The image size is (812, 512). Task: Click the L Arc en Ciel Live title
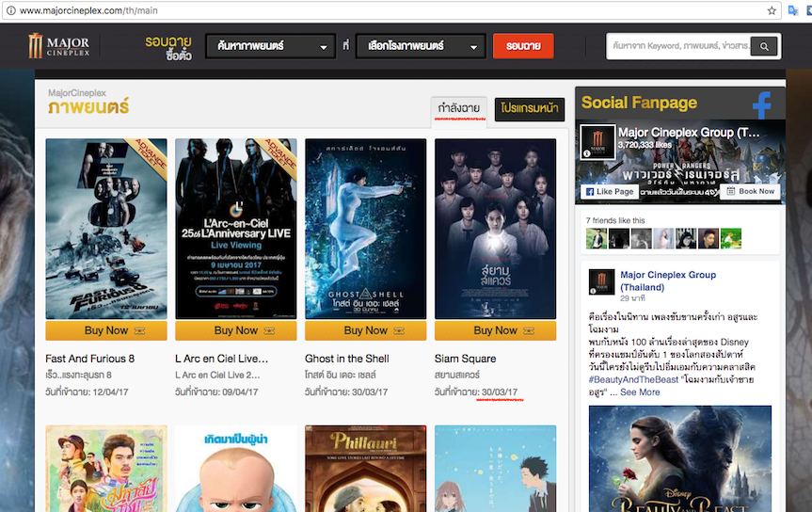(x=222, y=359)
